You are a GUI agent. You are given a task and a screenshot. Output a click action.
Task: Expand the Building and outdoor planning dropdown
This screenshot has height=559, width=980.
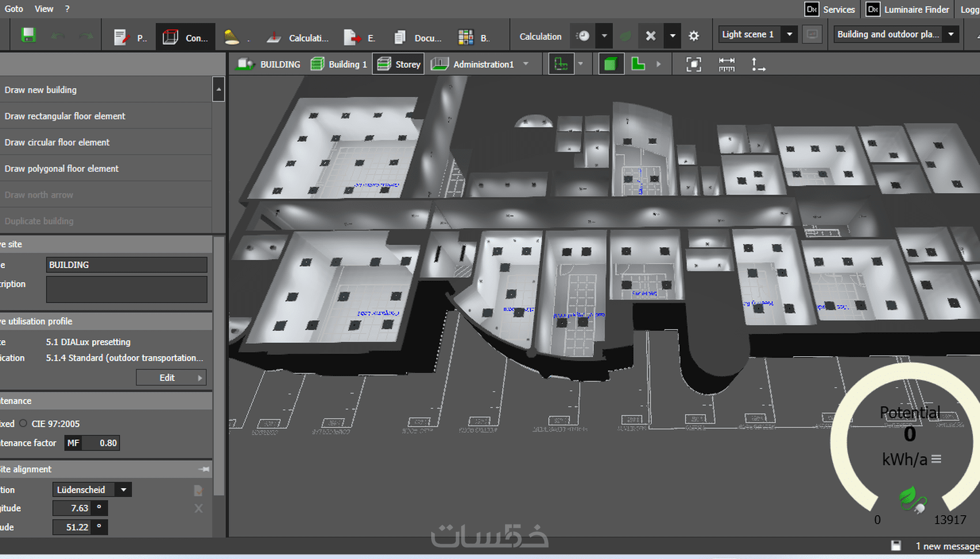coord(951,35)
